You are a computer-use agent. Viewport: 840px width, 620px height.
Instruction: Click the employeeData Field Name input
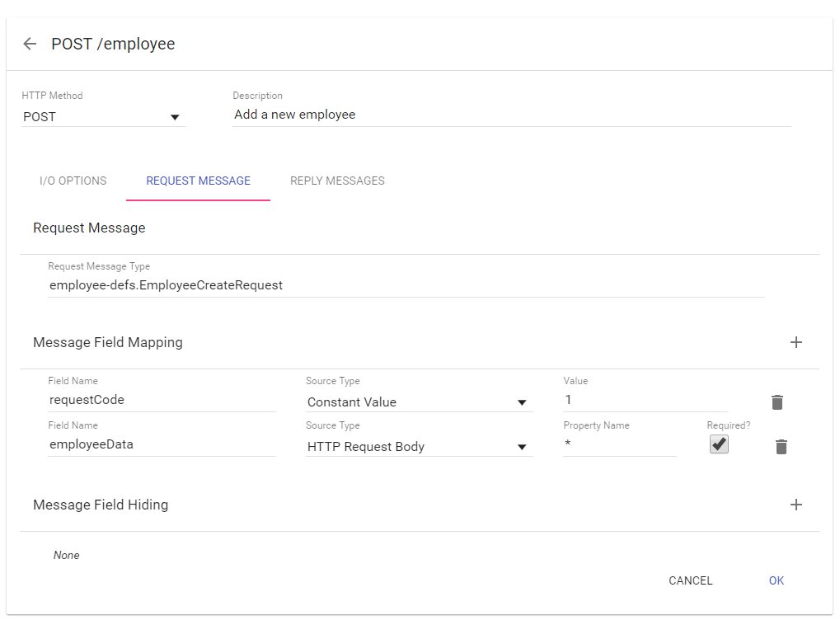tap(162, 445)
